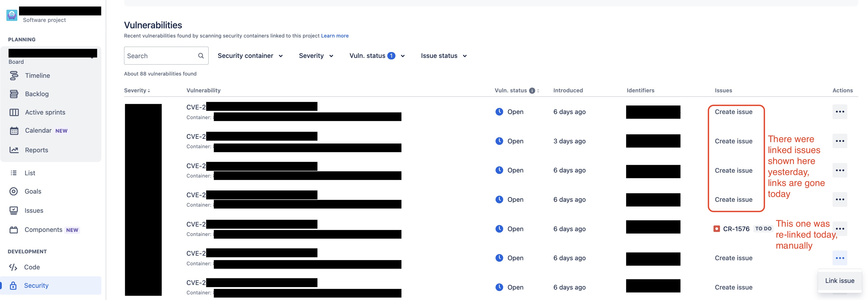Click the TO DO status badge
This screenshot has width=868, height=300.
[x=763, y=229]
